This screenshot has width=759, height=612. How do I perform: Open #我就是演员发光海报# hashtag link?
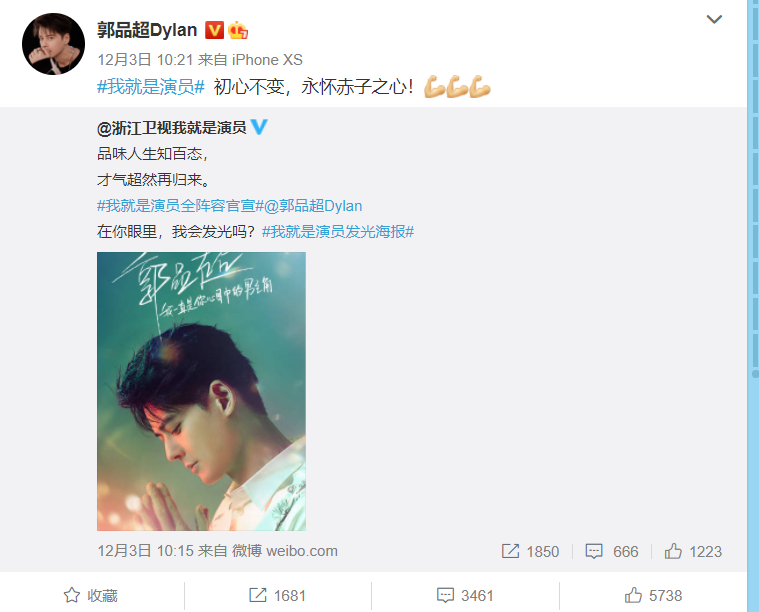338,232
